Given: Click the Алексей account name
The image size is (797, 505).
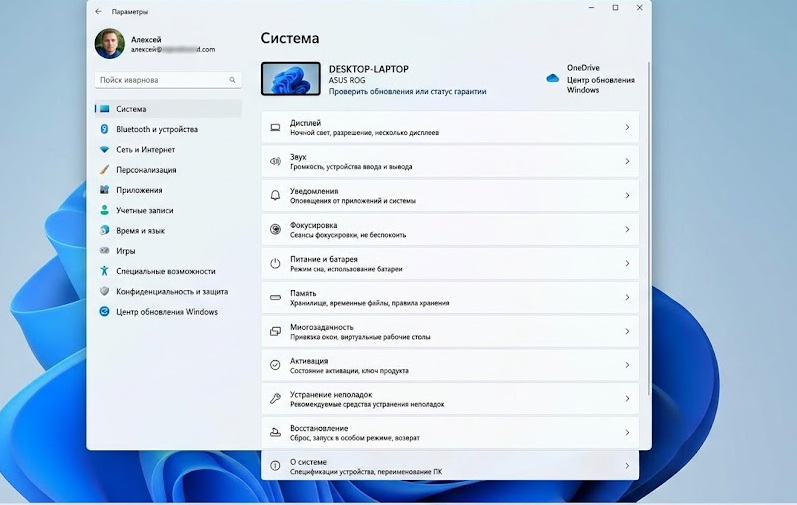Looking at the screenshot, I should [146, 39].
